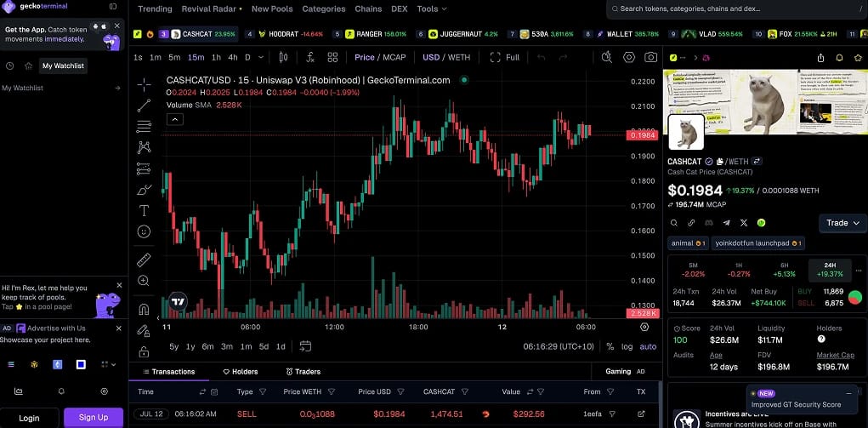Open the fx indicators menu

310,57
